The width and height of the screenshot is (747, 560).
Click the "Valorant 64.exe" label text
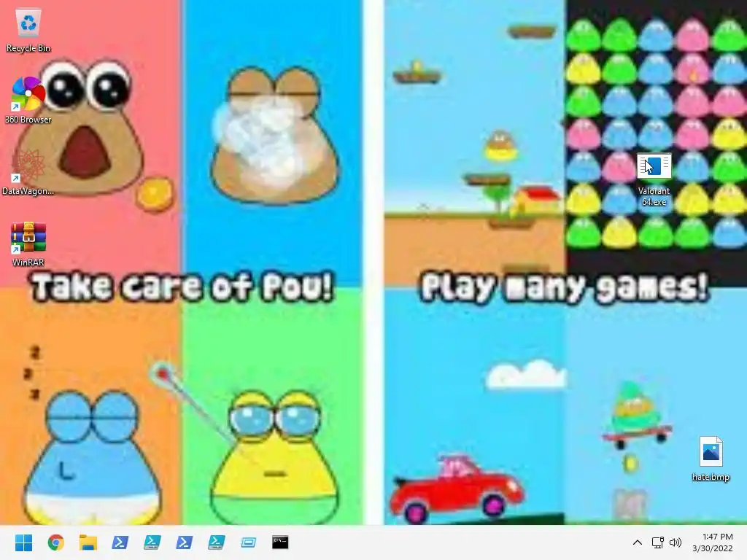654,196
